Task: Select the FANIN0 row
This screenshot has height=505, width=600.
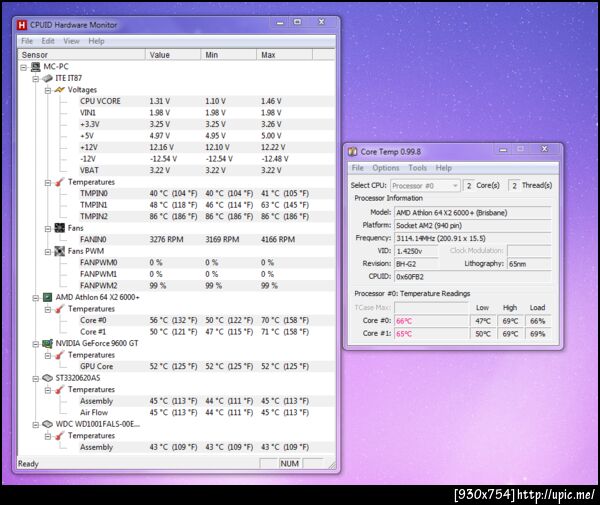Action: click(207, 239)
